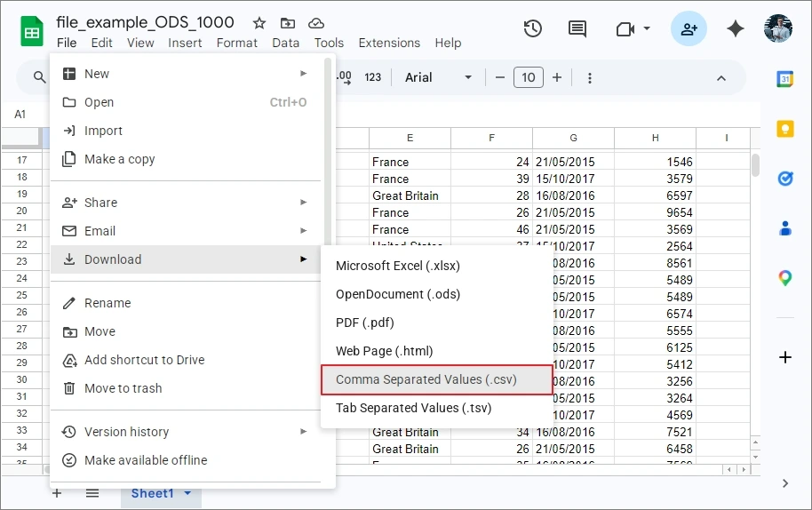
Task: Open Google Tasks side panel
Action: coord(785,179)
